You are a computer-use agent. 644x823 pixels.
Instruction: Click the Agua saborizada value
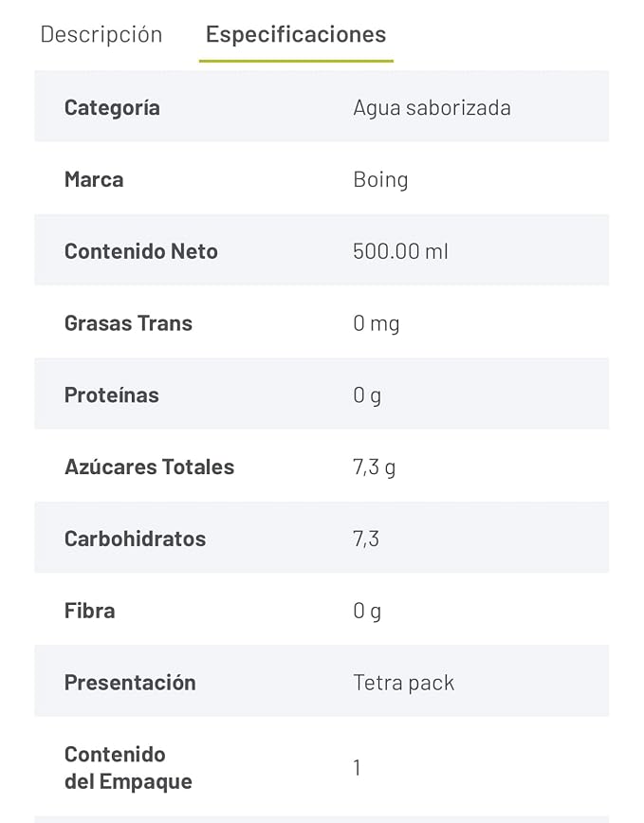click(432, 108)
